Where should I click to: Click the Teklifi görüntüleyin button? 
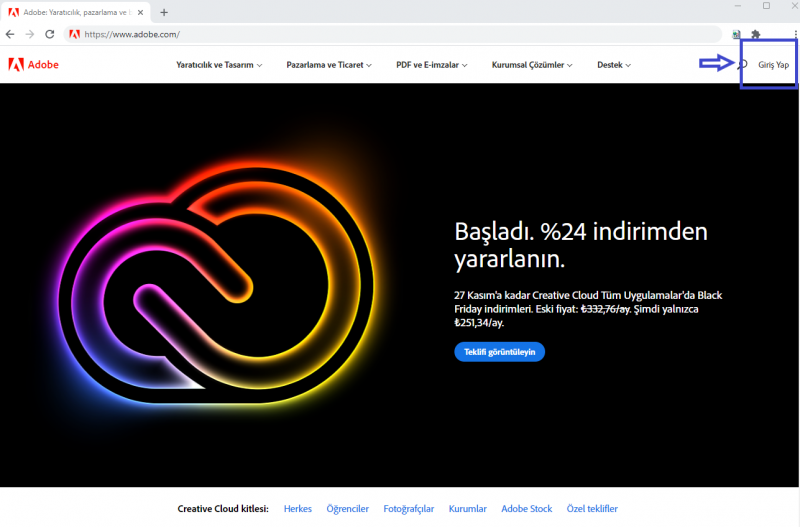499,352
